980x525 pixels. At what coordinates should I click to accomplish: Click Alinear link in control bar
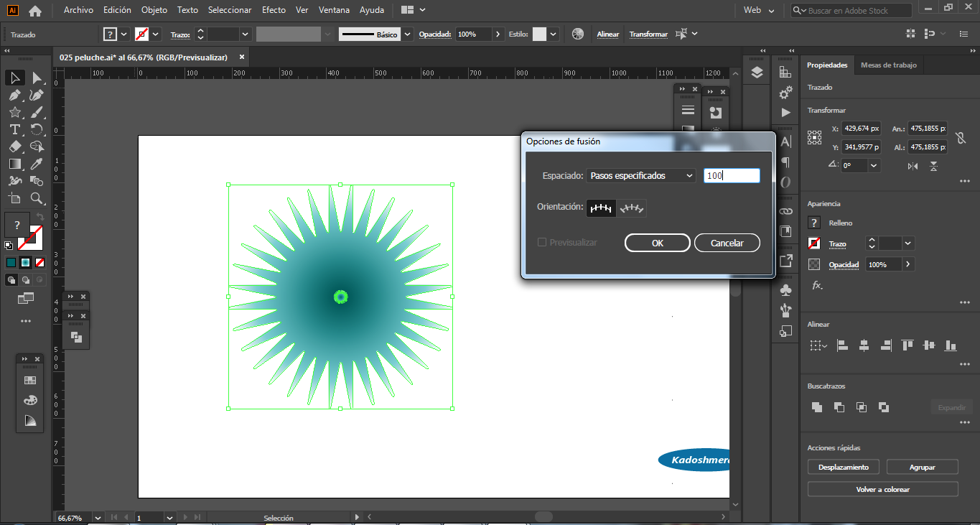(608, 34)
